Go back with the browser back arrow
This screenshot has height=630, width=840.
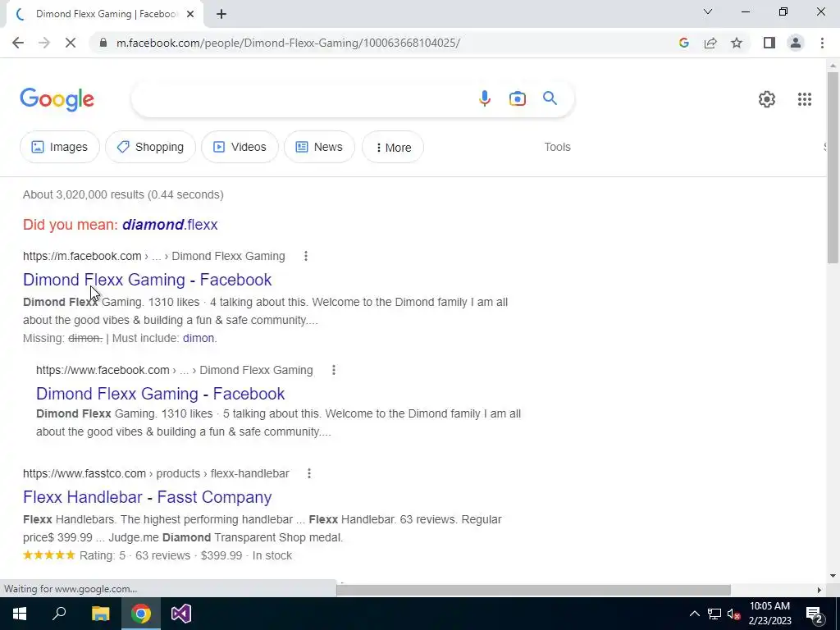[18, 43]
